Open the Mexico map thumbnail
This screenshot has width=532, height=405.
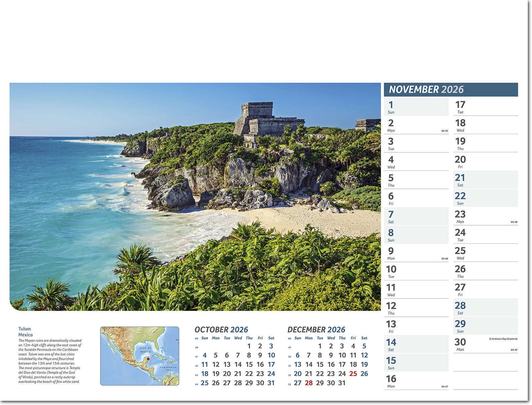[x=140, y=356]
